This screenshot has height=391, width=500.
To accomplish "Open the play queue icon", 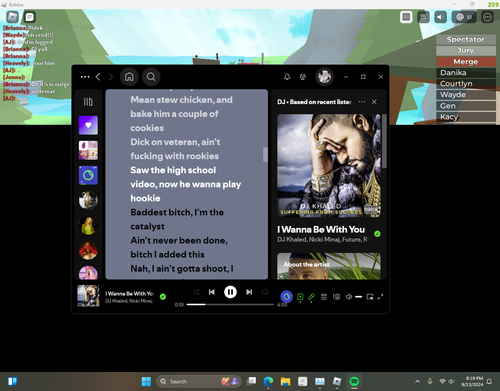I will click(x=324, y=297).
